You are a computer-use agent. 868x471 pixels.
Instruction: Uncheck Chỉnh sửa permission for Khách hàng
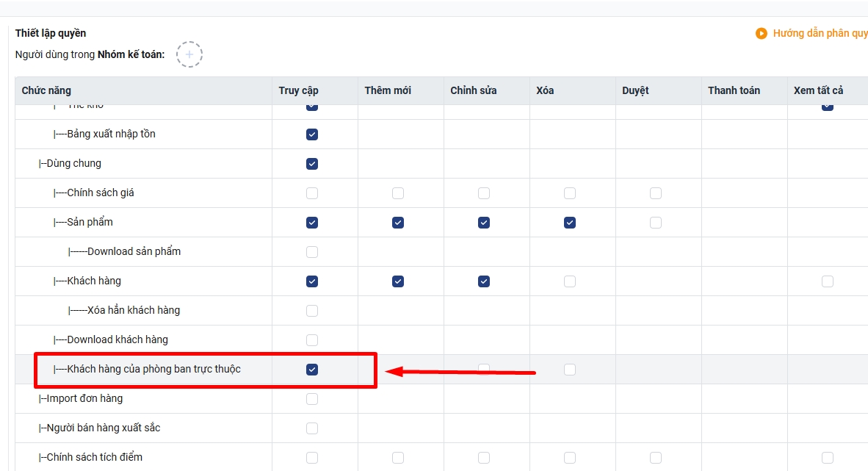tap(484, 281)
